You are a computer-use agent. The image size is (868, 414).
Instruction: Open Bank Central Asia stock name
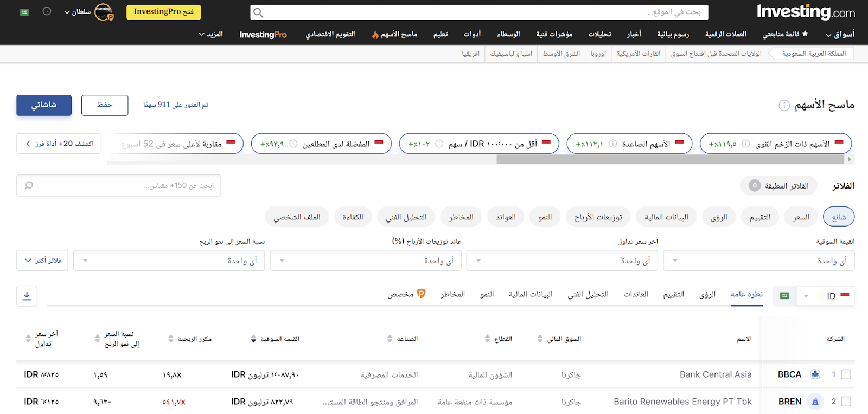pos(716,374)
